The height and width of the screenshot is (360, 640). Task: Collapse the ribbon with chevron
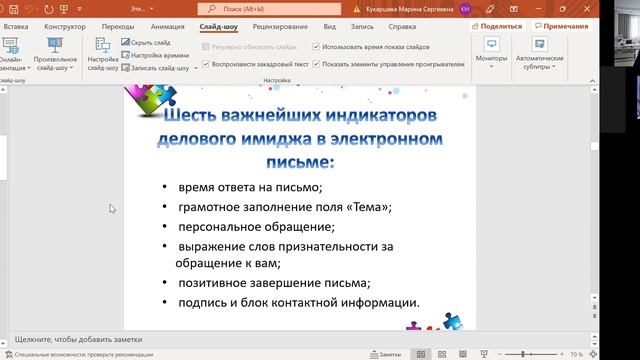click(592, 81)
